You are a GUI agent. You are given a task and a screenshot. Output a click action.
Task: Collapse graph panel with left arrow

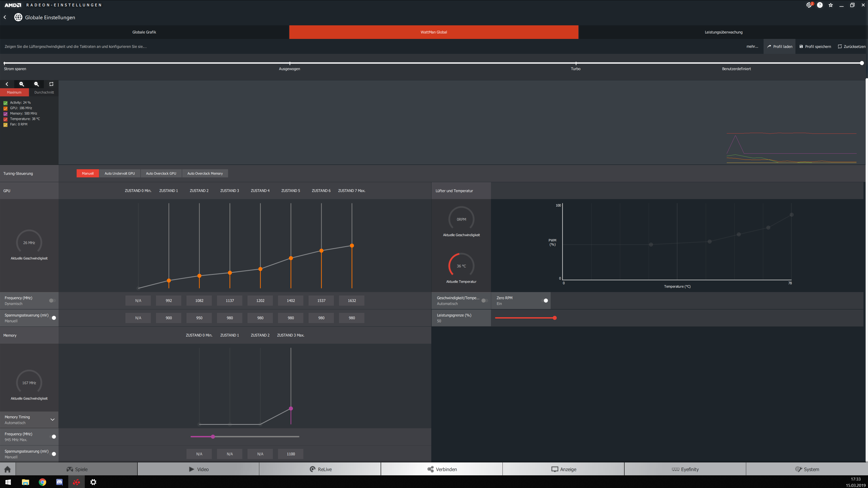[x=7, y=84]
